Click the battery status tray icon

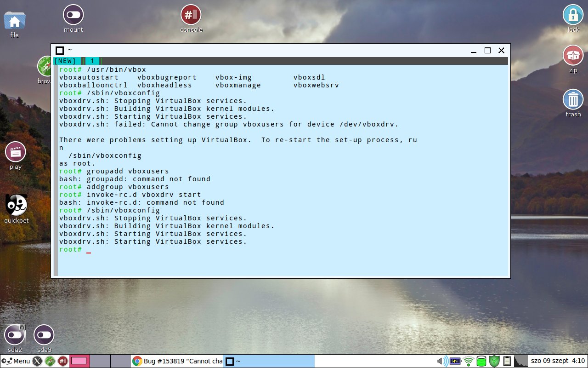pos(455,361)
